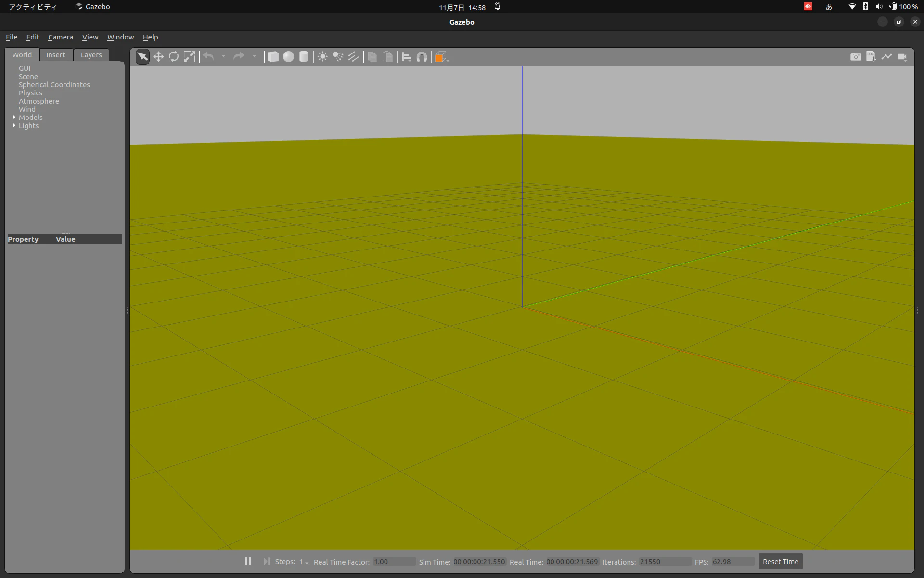Open the あ input method indicator

point(829,7)
